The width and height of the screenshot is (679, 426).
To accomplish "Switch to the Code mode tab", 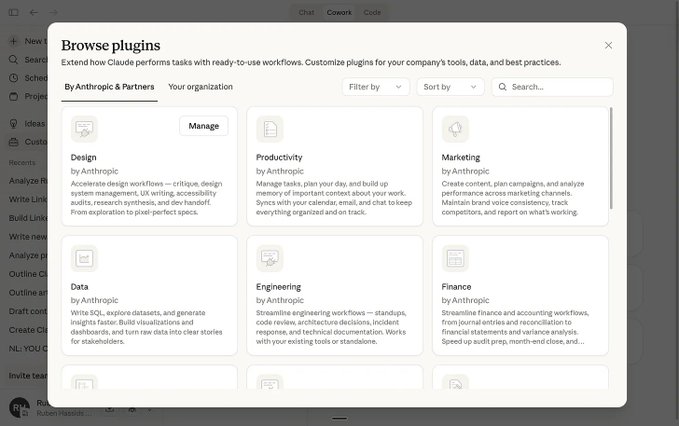I will point(372,13).
